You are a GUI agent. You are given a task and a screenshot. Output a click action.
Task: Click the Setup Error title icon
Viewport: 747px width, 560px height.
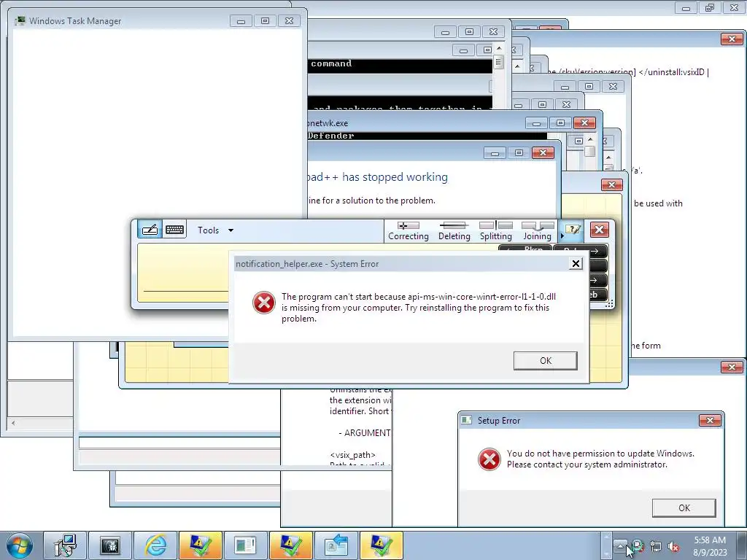click(467, 420)
